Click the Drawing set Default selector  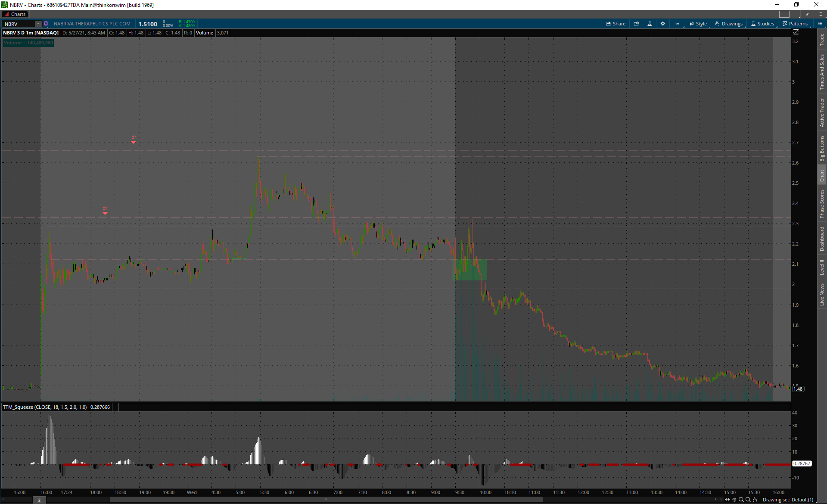[x=788, y=500]
